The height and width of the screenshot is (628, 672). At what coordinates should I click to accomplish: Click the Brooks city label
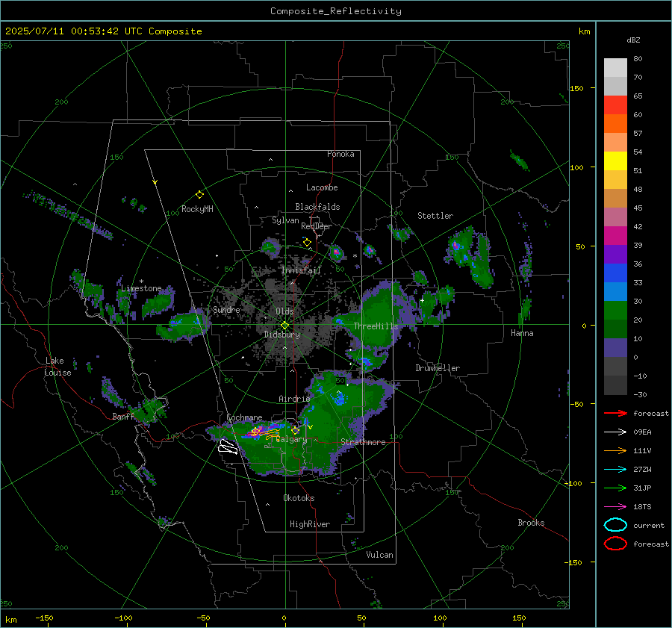click(x=531, y=523)
